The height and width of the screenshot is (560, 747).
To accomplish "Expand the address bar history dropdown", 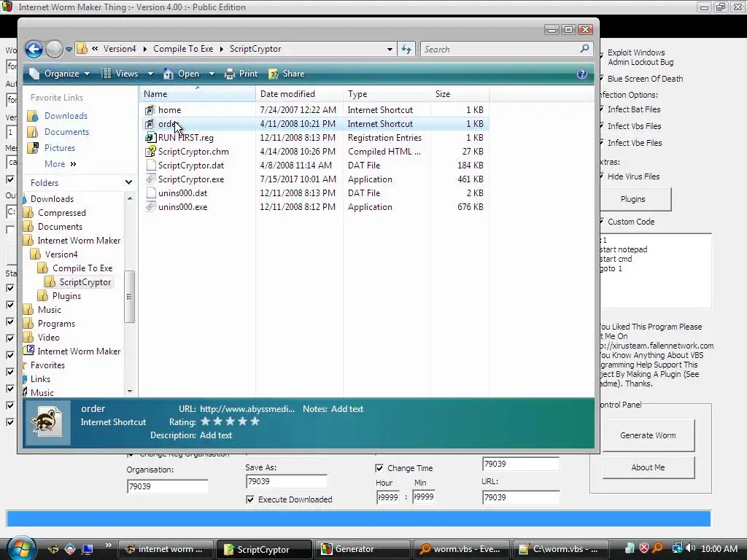I will 390,49.
